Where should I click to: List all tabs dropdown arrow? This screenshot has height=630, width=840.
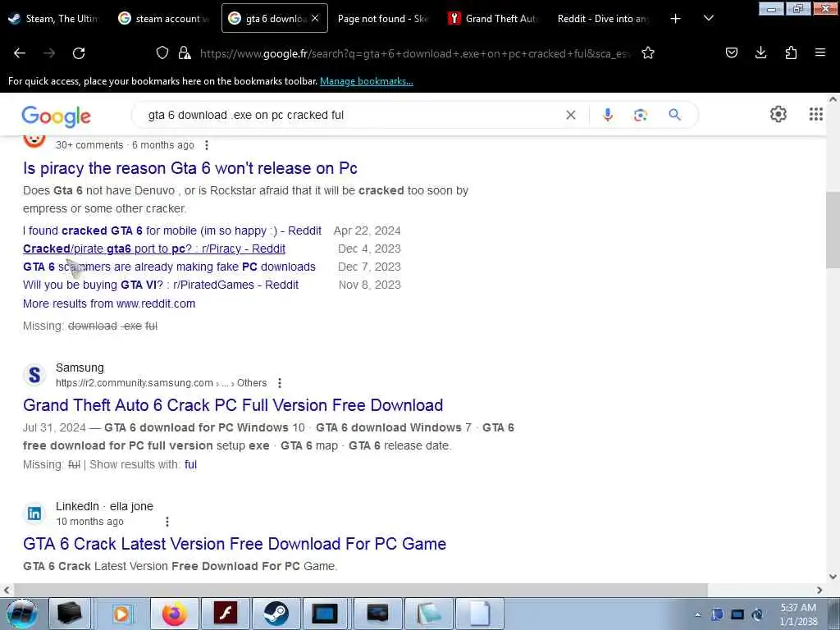(708, 18)
